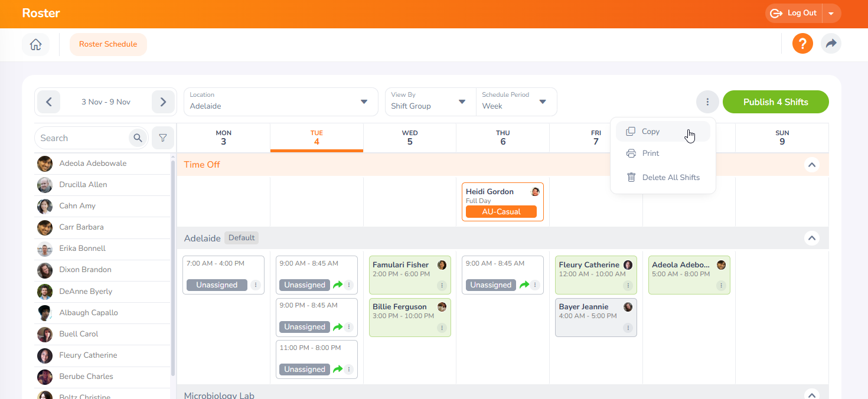The width and height of the screenshot is (868, 399).
Task: Click the search magnifier icon
Action: (x=138, y=138)
